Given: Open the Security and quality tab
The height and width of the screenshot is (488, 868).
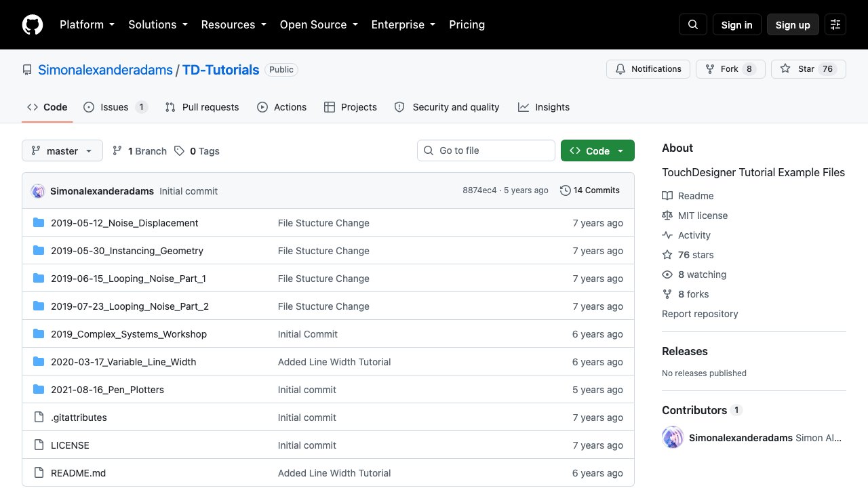Looking at the screenshot, I should 447,107.
